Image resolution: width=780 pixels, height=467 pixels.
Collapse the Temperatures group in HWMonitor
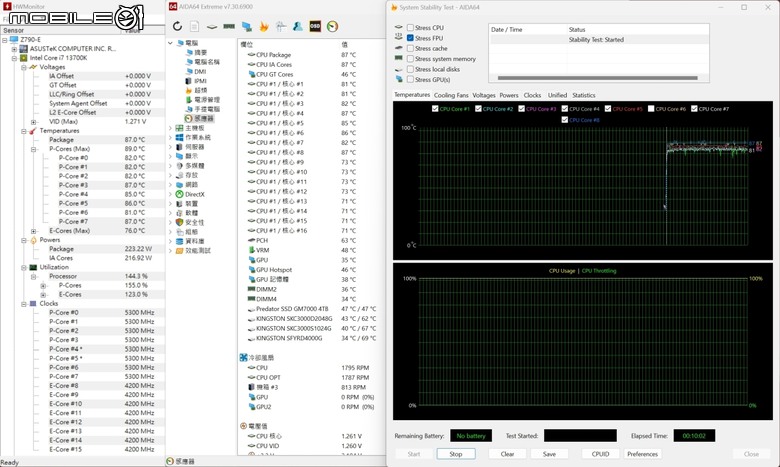point(23,131)
